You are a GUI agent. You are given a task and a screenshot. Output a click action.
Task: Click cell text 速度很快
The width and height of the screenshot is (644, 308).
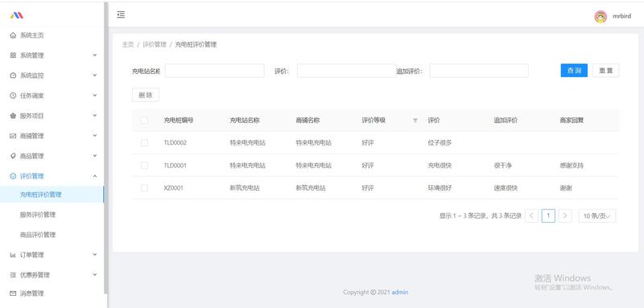click(506, 188)
